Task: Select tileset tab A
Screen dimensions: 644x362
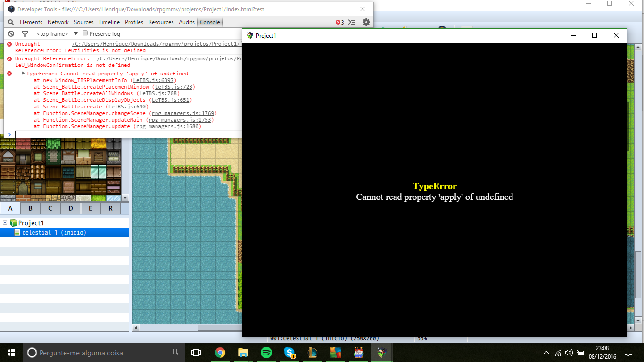Action: pos(10,208)
